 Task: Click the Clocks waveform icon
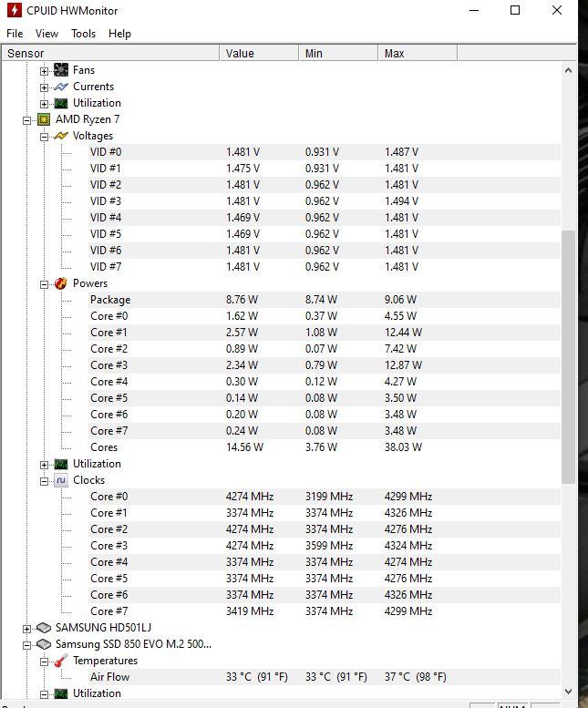click(x=61, y=480)
